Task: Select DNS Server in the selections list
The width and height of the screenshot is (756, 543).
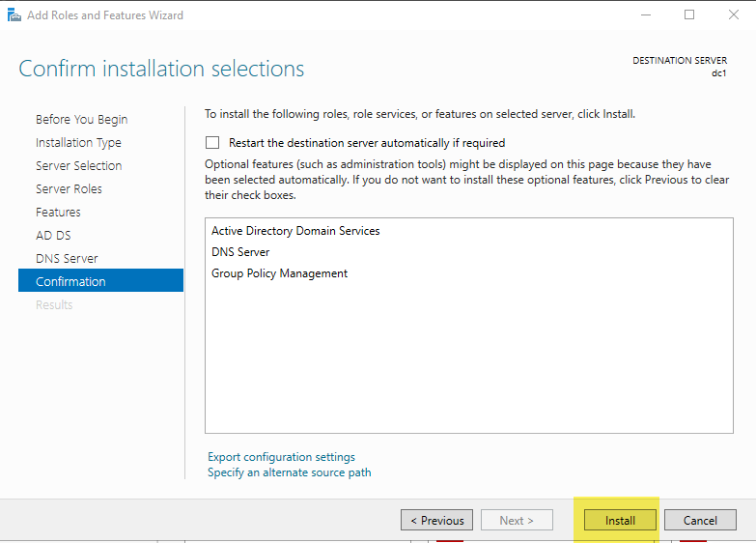Action: 240,252
